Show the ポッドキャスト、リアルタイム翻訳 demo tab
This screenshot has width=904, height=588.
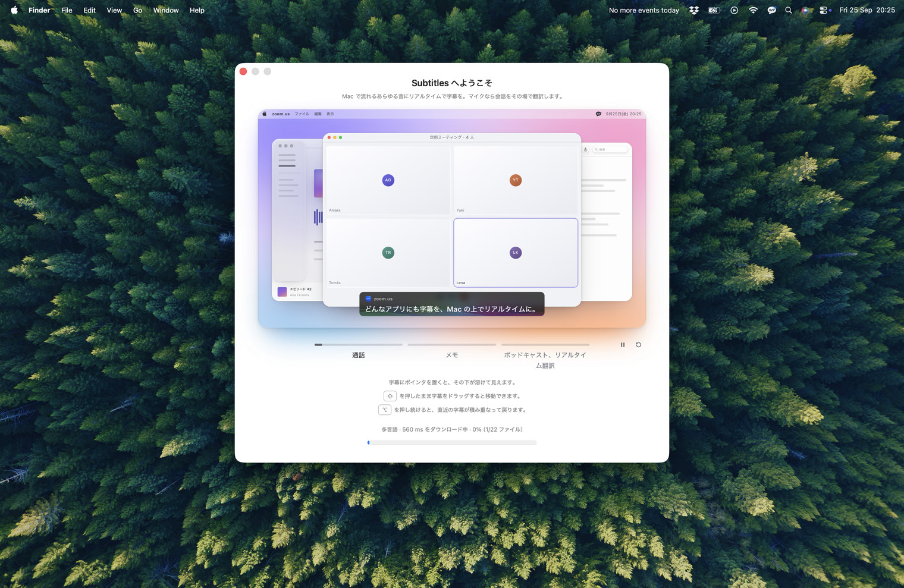tap(545, 356)
